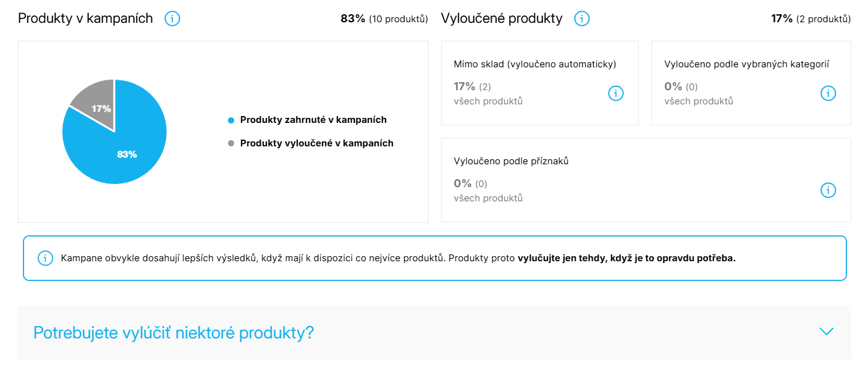This screenshot has width=868, height=365.
Task: Click blue legend dot for included products
Action: point(231,120)
